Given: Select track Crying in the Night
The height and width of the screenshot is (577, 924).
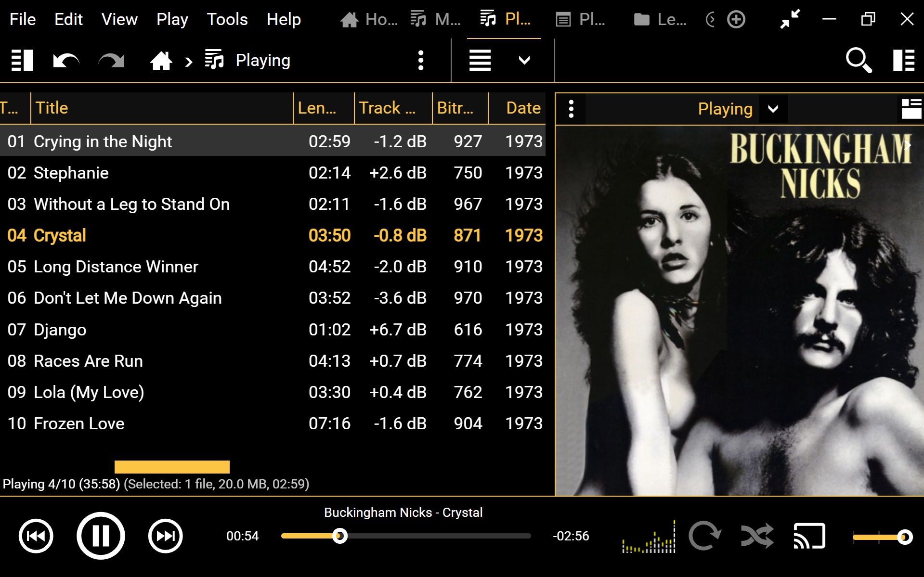Looking at the screenshot, I should coord(273,141).
